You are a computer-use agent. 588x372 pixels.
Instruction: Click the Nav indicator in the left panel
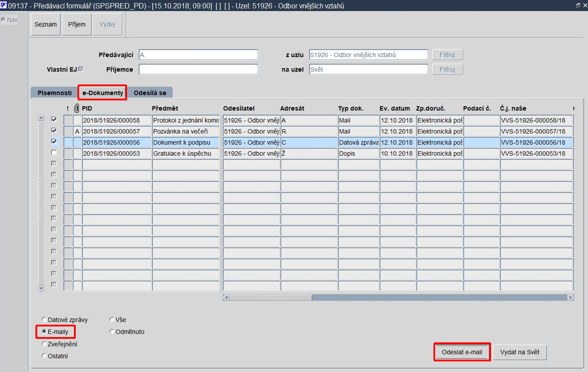(x=10, y=20)
